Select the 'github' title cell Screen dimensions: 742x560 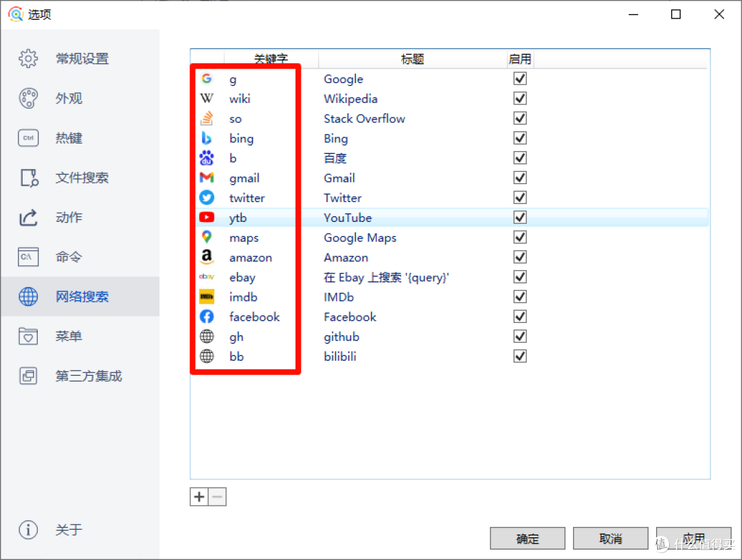point(341,337)
